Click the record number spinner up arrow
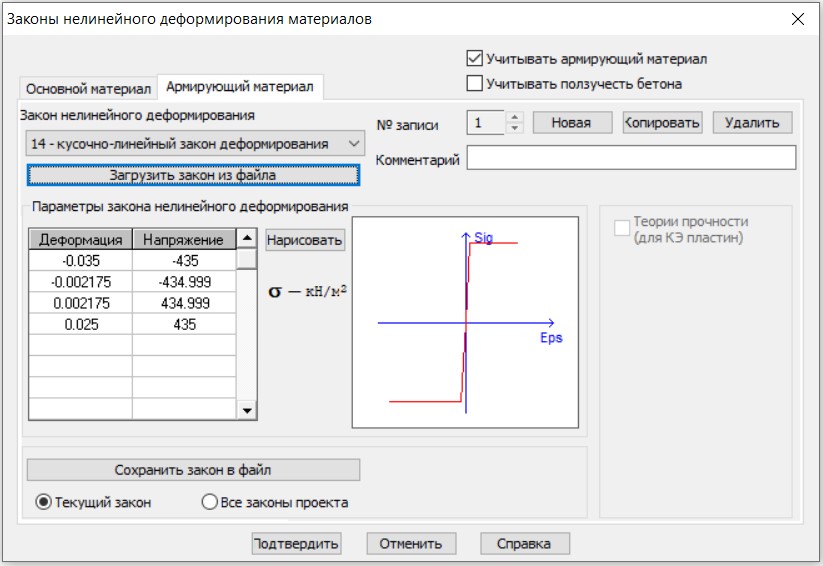 click(x=515, y=117)
